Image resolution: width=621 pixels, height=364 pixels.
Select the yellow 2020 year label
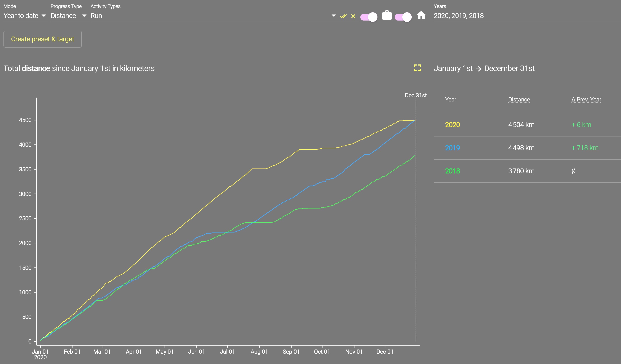coord(452,125)
